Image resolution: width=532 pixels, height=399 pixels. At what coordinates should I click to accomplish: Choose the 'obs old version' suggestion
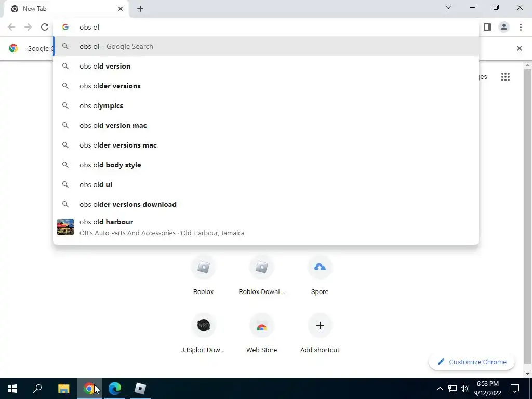point(266,66)
